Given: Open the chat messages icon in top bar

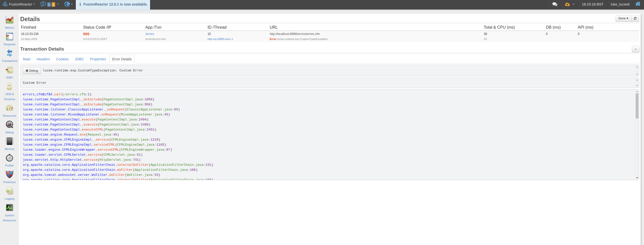Looking at the screenshot, I should coord(555,4).
